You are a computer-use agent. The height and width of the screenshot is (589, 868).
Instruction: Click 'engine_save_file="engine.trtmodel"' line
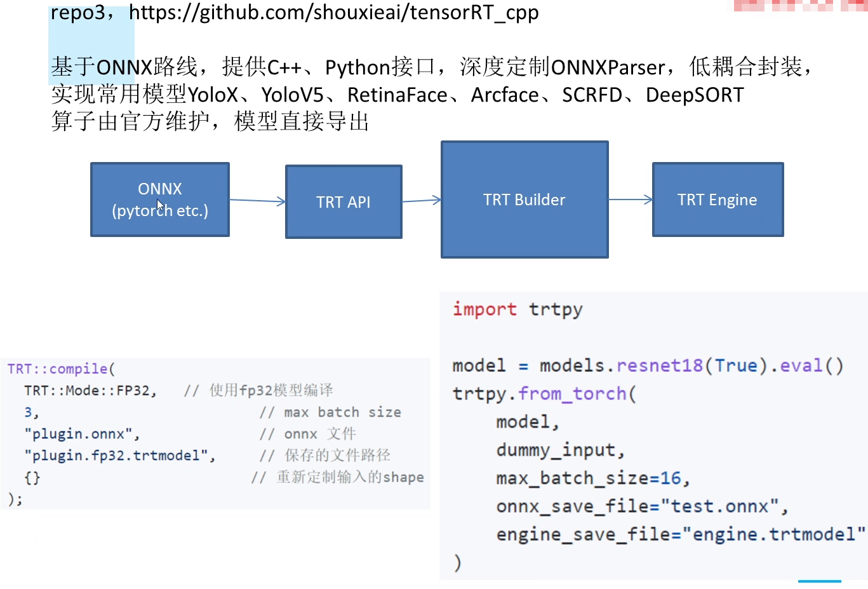point(681,534)
